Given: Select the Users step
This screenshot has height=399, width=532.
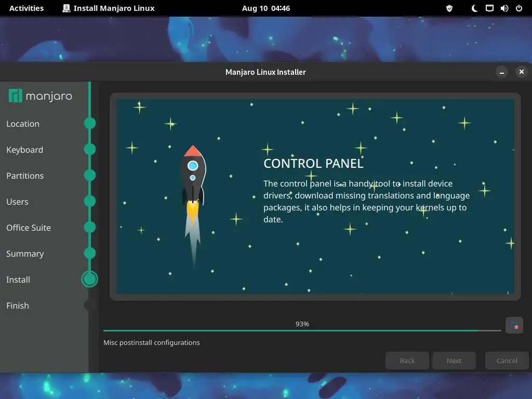Looking at the screenshot, I should click(17, 202).
